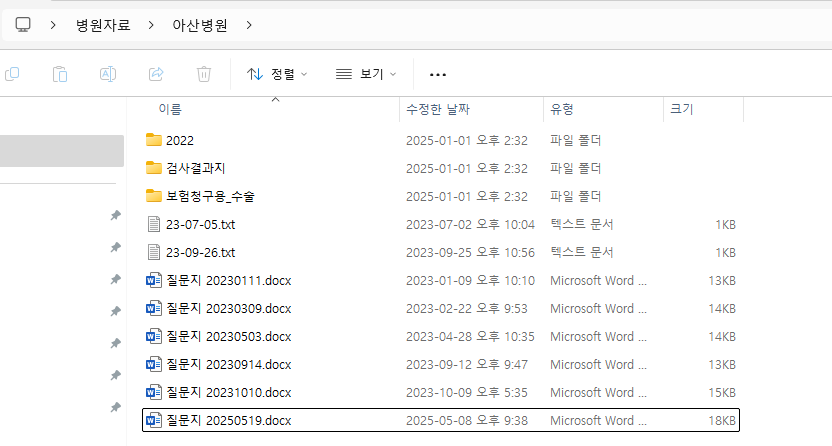Sort by 크기 column header
The width and height of the screenshot is (832, 446).
(682, 109)
